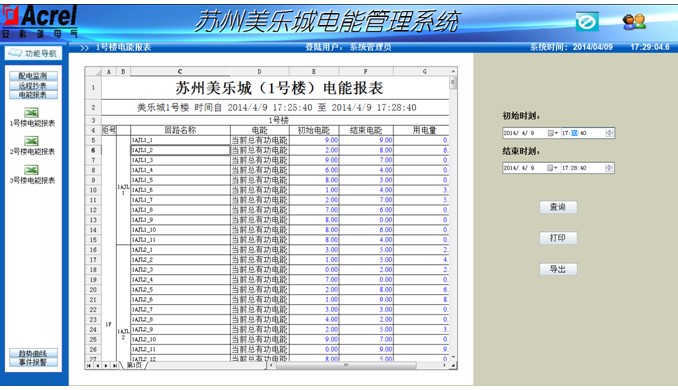Click the spreadsheet horizontal scrollbar
Viewport: 678px width, 390px height.
[358, 366]
